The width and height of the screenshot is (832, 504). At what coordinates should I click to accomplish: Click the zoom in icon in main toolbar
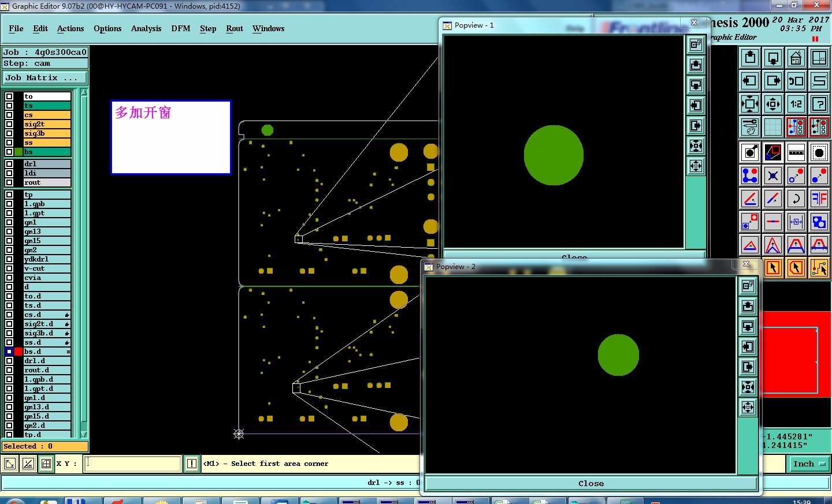(750, 104)
